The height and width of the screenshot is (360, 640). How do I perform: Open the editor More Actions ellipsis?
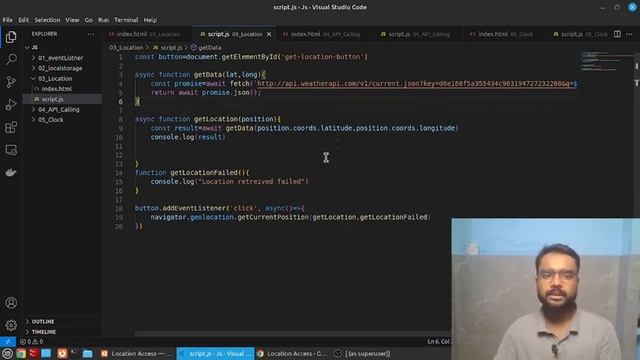pyautogui.click(x=629, y=34)
